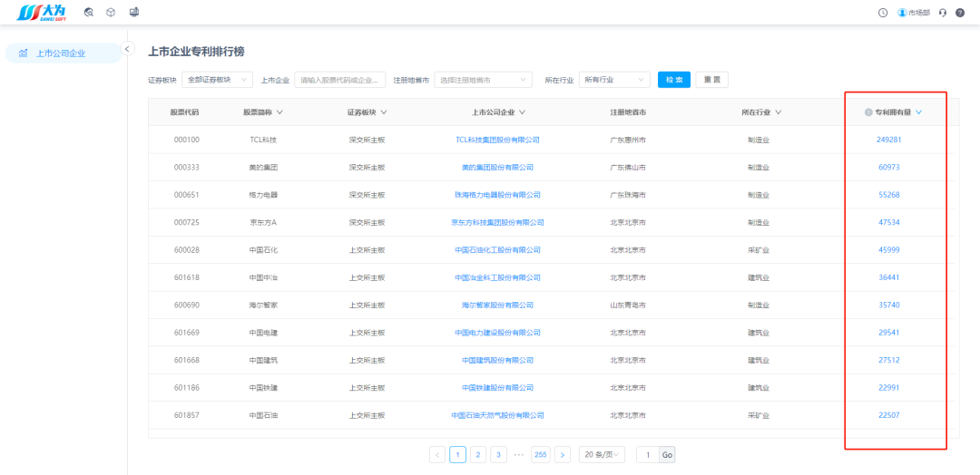Open the 中国石油化工股份有限公司 link
This screenshot has width=980, height=475.
coord(497,249)
